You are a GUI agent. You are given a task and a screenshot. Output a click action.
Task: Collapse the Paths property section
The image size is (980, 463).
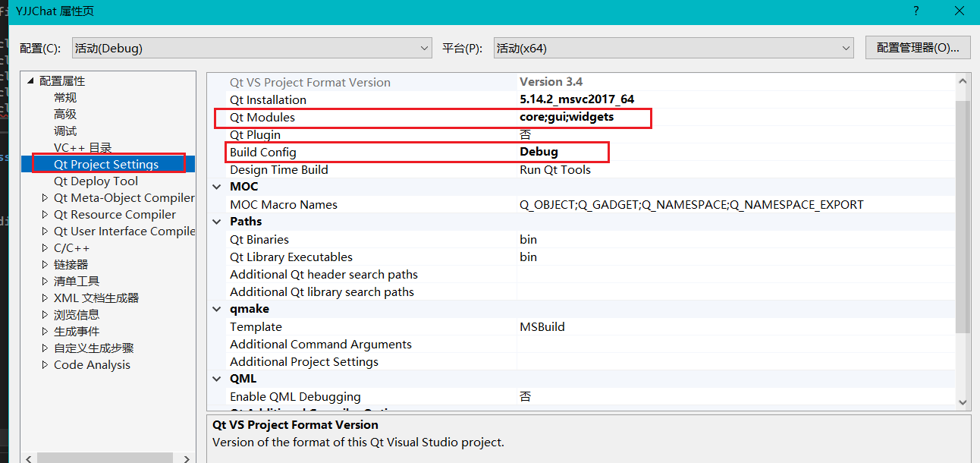point(218,222)
